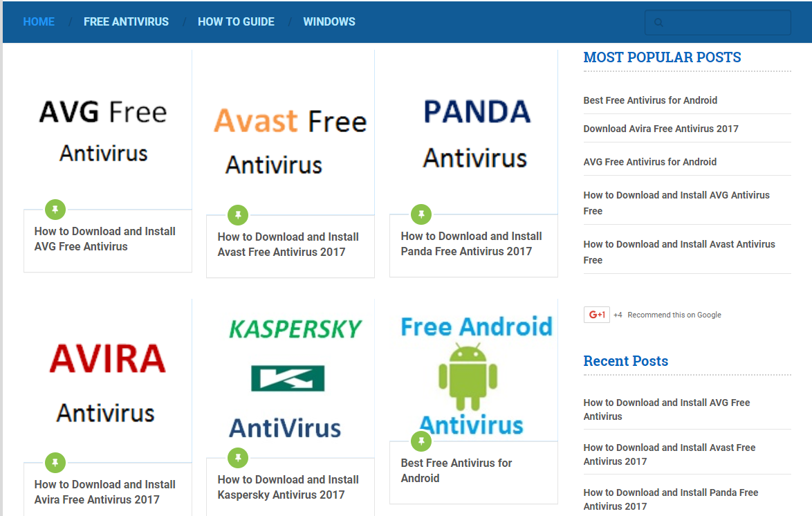The image size is (812, 516).
Task: Open the HOME menu item
Action: (x=39, y=21)
